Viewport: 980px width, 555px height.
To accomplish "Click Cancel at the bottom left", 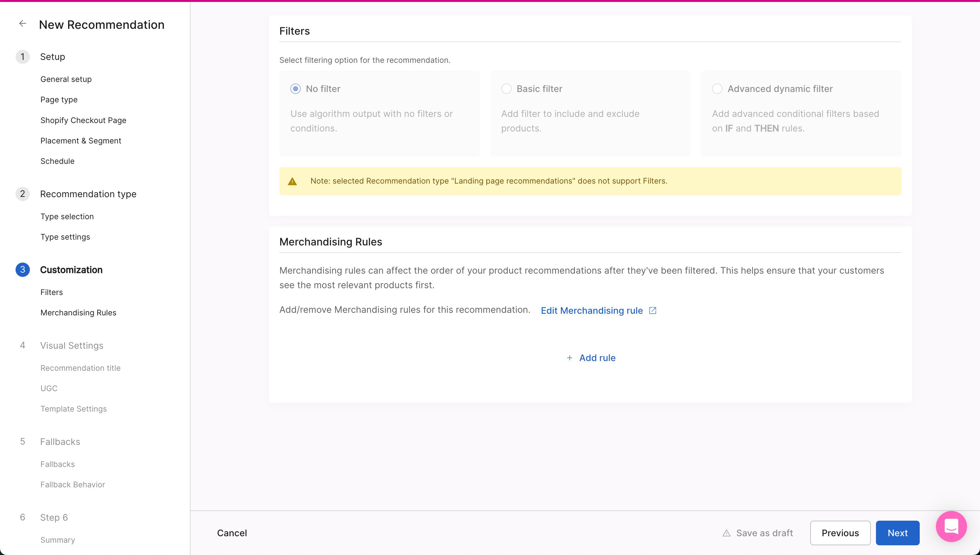I will [x=232, y=533].
